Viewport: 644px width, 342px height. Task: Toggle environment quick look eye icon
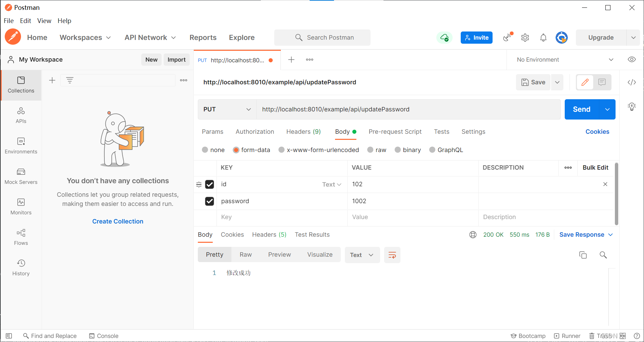tap(632, 60)
